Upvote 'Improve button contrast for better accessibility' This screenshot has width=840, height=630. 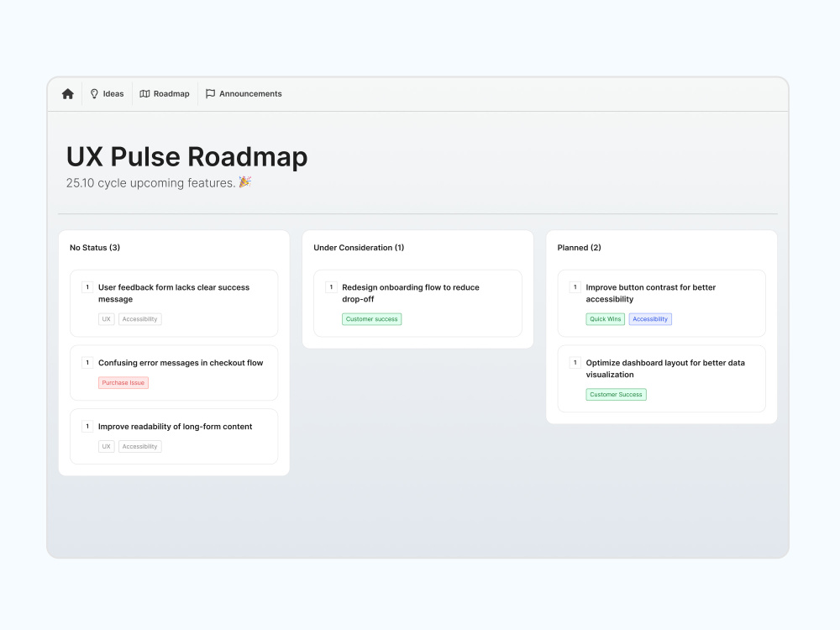(575, 287)
